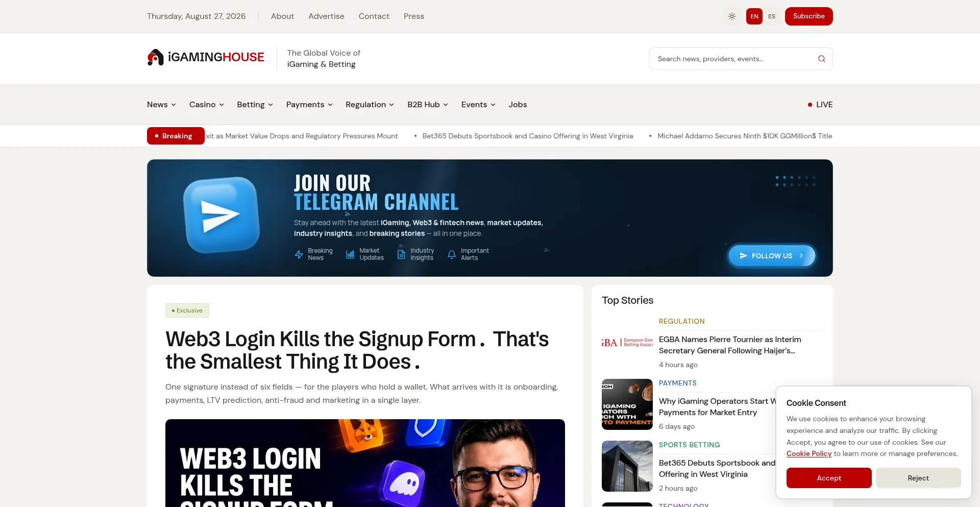980x507 pixels.
Task: Open the About page link
Action: tap(282, 16)
